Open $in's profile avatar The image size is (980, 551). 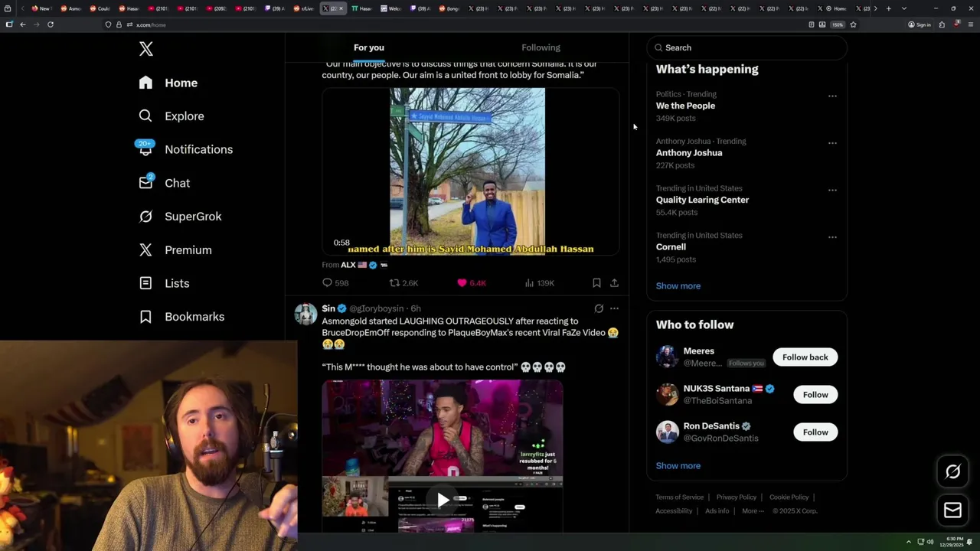(305, 315)
